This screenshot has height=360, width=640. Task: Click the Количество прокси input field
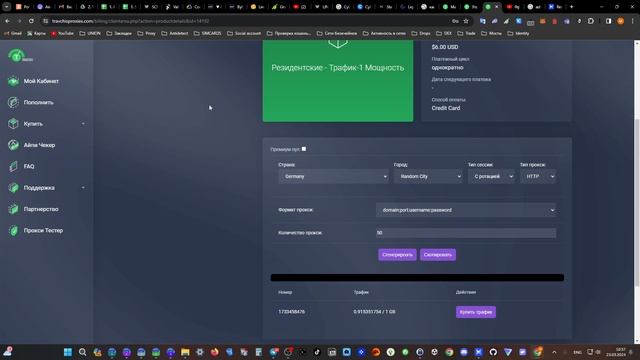466,233
